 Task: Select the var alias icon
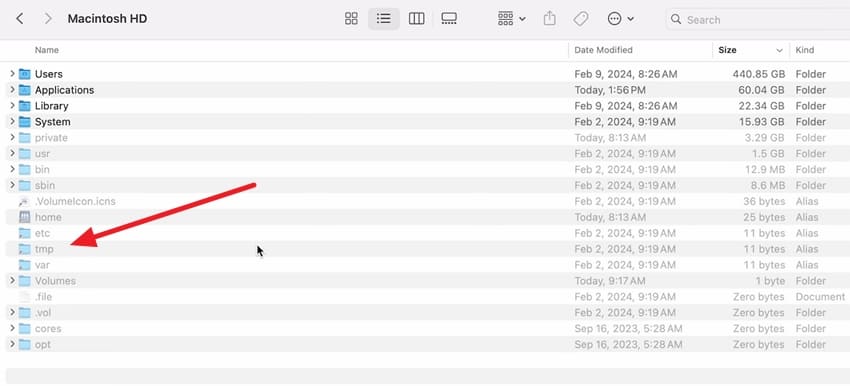pyautogui.click(x=24, y=265)
